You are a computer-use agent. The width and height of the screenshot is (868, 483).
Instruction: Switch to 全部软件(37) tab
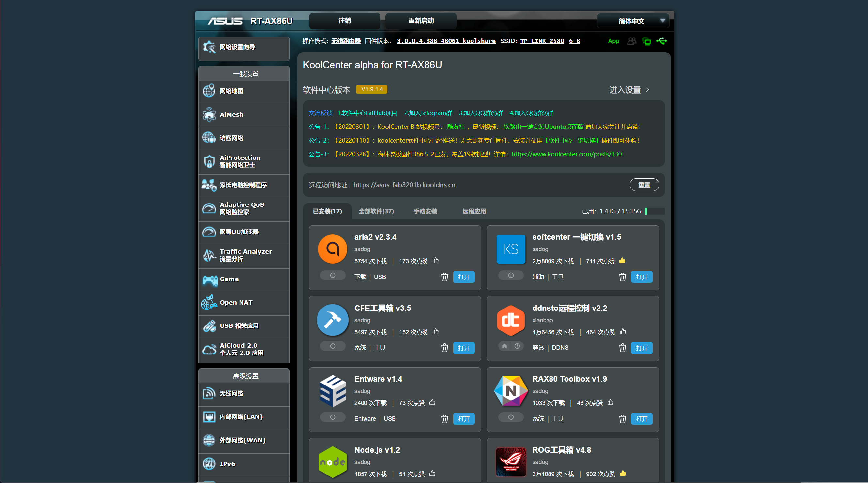pyautogui.click(x=376, y=211)
